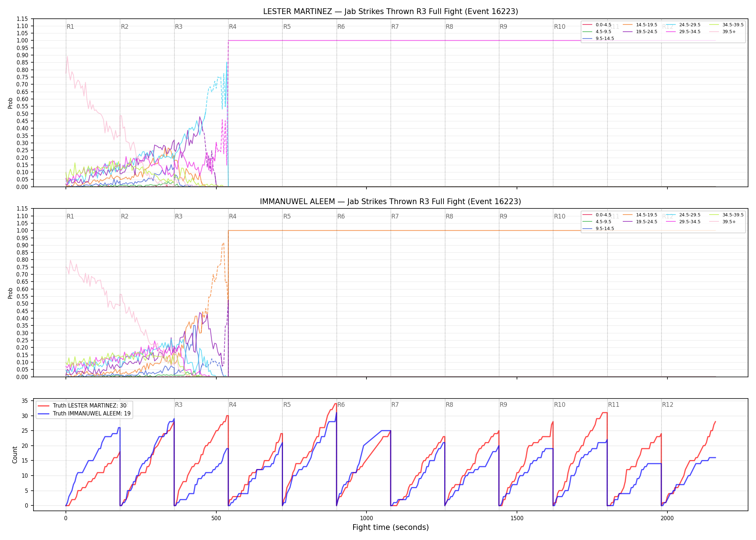Click the R5 round marker in the Aleem chart
This screenshot has height=540, width=756.
[x=287, y=216]
